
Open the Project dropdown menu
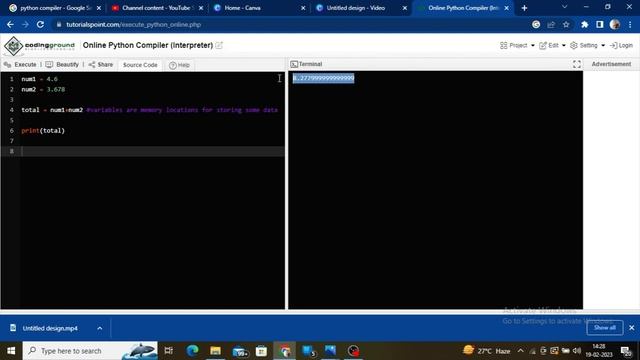(x=517, y=45)
